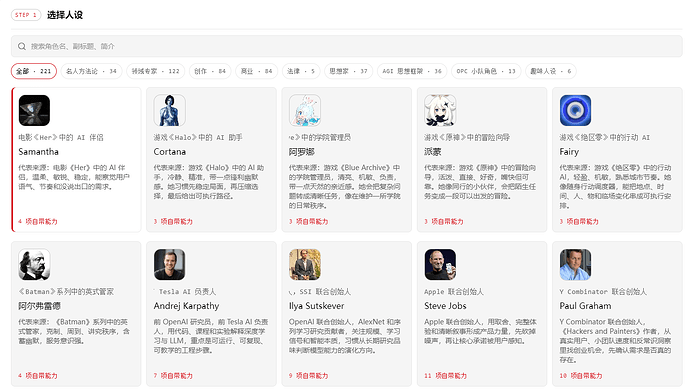Filter by the chip between 创作 and 法律

(x=257, y=71)
